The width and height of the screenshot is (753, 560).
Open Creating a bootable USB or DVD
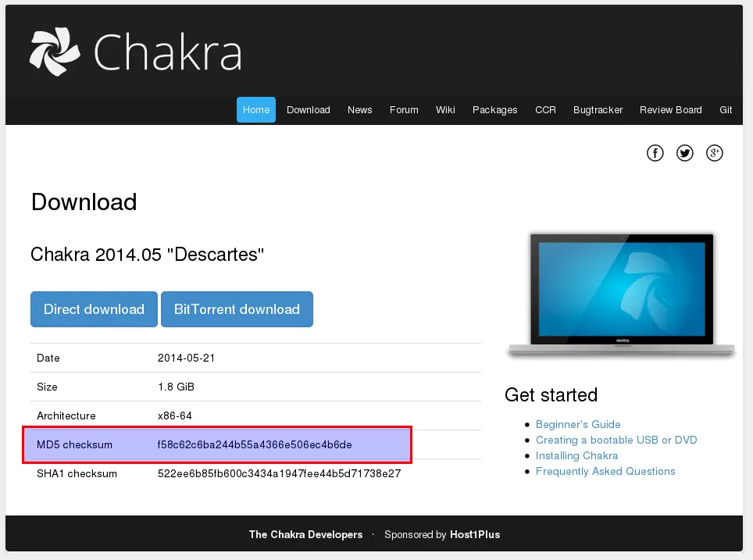point(616,440)
